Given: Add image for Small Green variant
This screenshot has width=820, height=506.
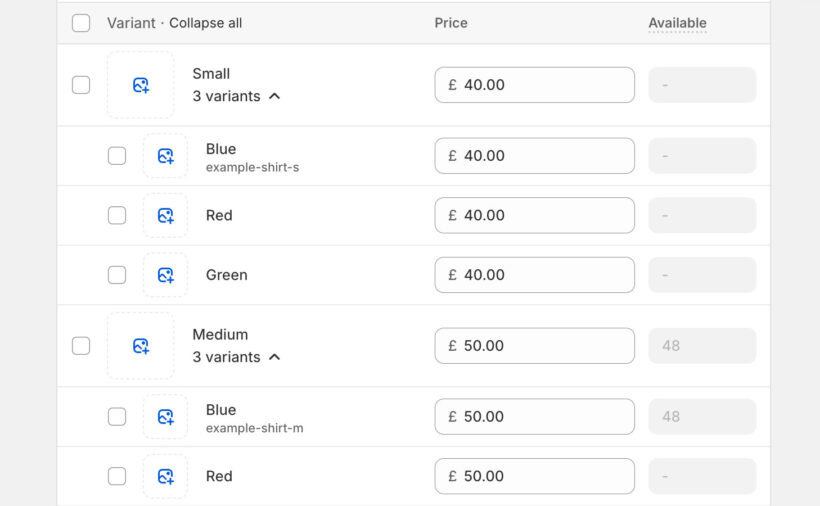Looking at the screenshot, I should 165,275.
